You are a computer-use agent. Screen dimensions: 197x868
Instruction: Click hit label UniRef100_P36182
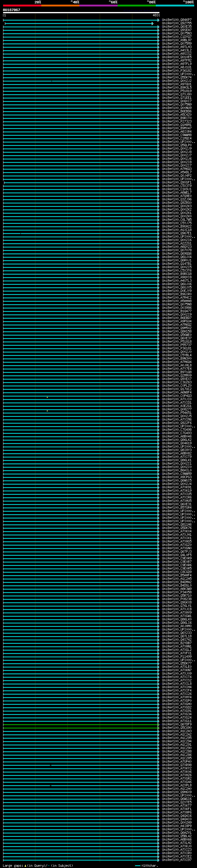[177, 71]
